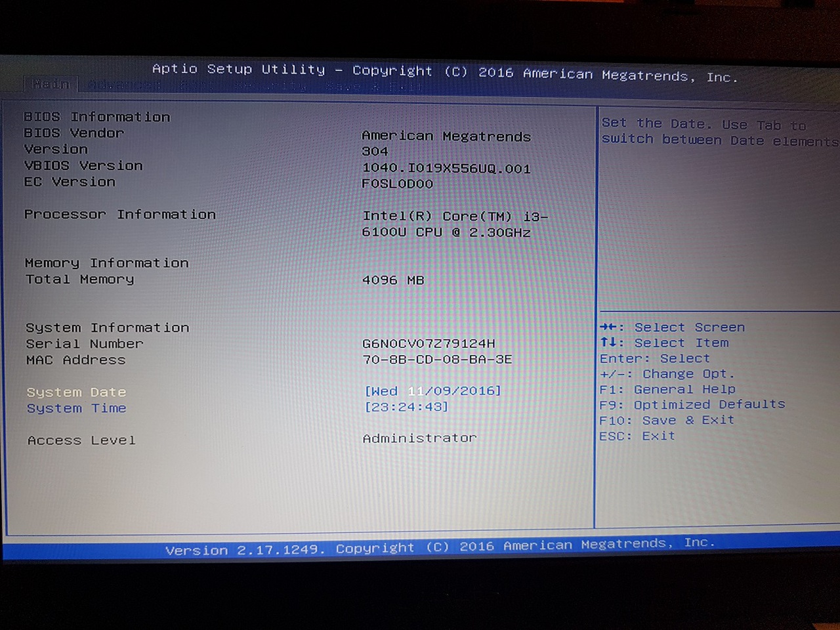Go to the Security tab

click(x=270, y=85)
